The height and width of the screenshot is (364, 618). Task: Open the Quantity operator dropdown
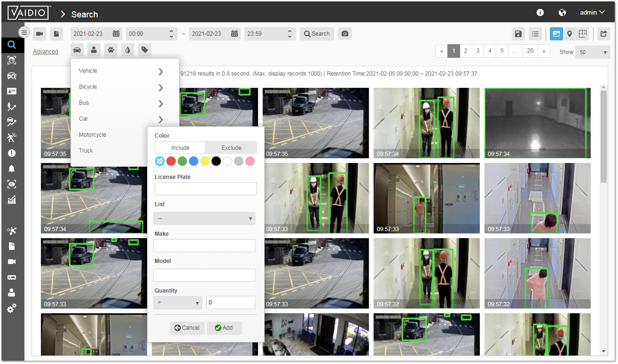click(178, 302)
